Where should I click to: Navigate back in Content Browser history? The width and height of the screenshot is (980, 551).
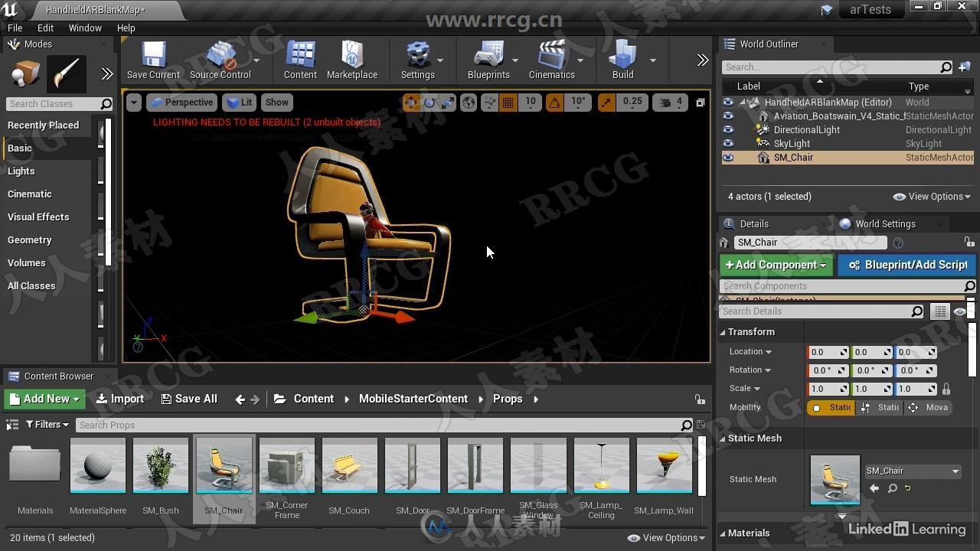pyautogui.click(x=240, y=399)
